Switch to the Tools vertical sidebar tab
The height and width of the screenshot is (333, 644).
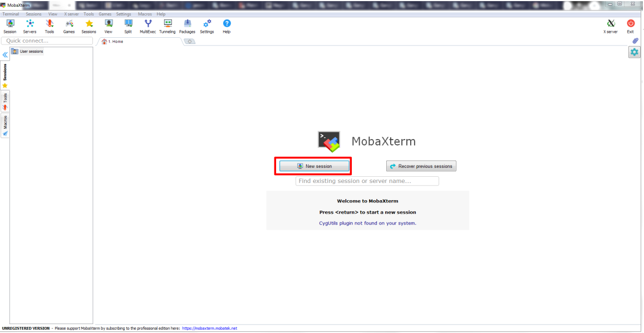pyautogui.click(x=5, y=101)
